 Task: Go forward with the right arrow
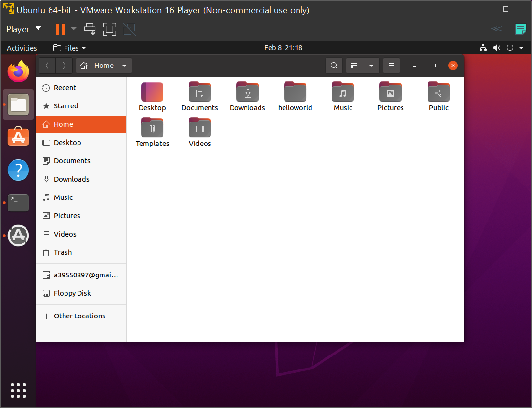click(64, 66)
